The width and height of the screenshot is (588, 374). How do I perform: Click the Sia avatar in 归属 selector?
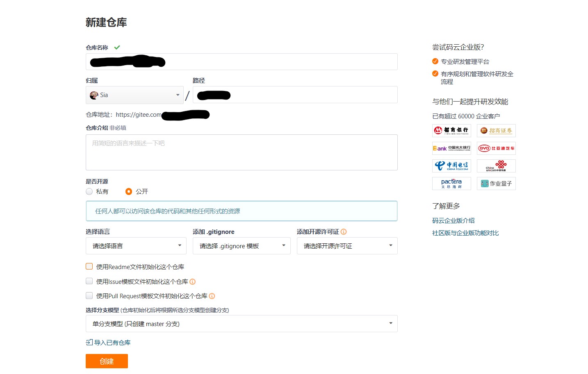pos(94,95)
